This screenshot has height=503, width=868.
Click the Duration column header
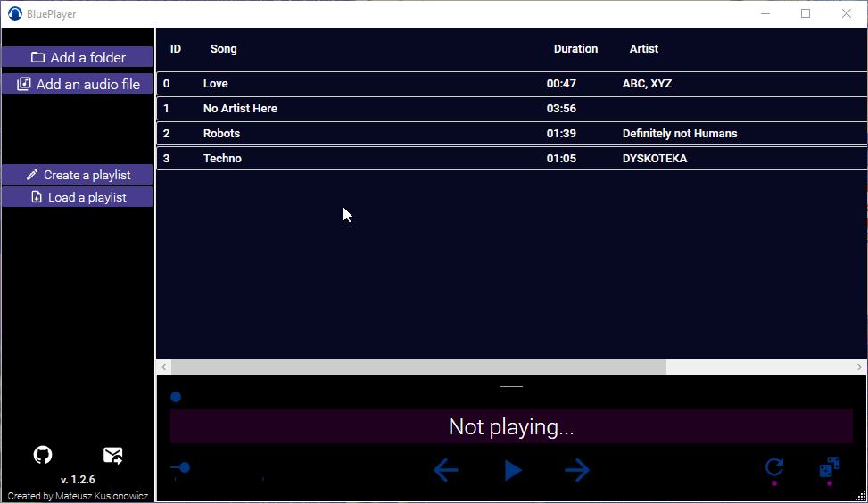pyautogui.click(x=575, y=49)
